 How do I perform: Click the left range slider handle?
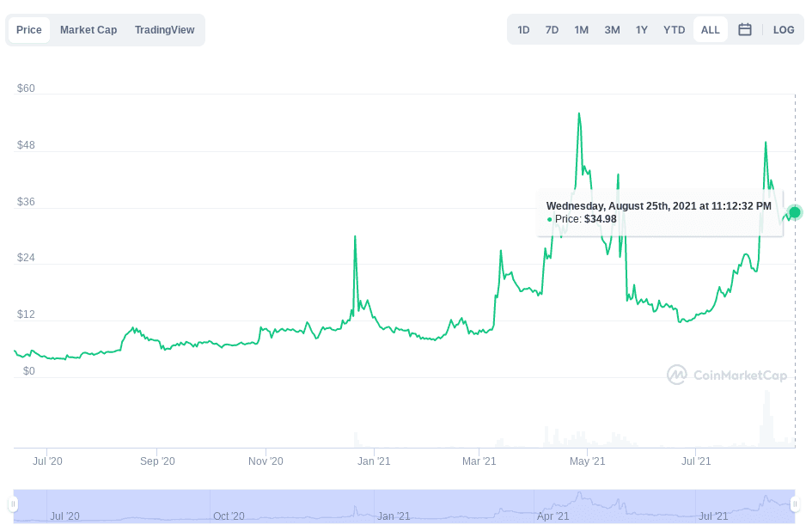point(14,504)
